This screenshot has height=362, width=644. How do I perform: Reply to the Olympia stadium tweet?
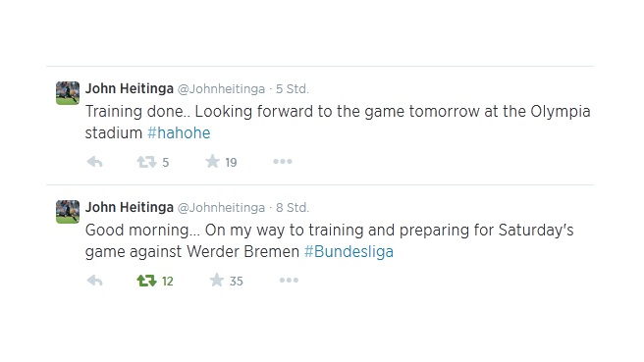click(95, 162)
